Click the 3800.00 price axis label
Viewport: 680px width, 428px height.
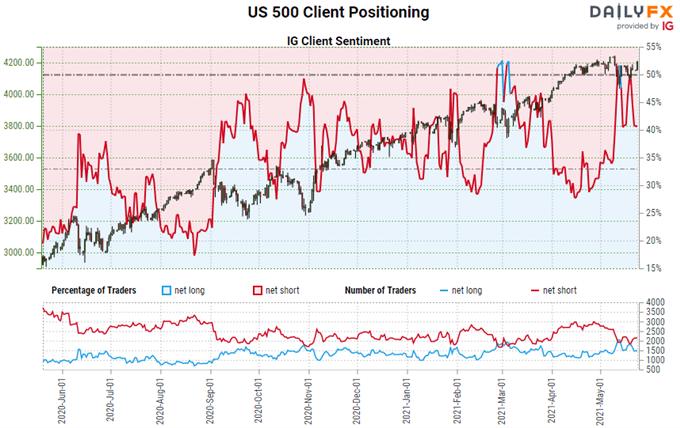point(19,126)
